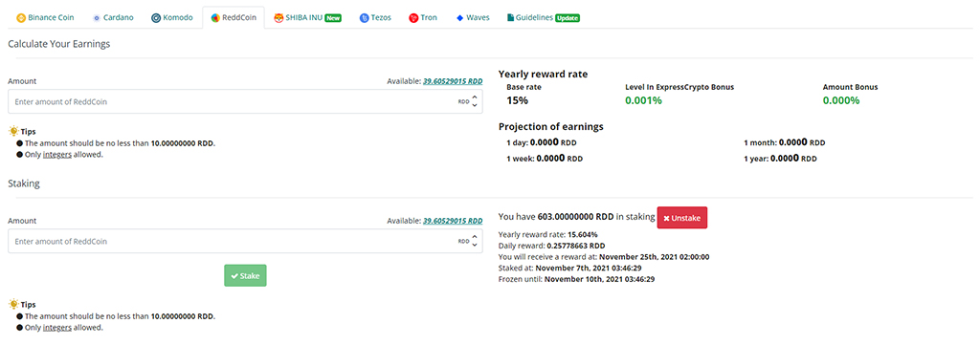980x345 pixels.
Task: Click the '1 year: 0.0000 RDD' projection
Action: (780, 159)
